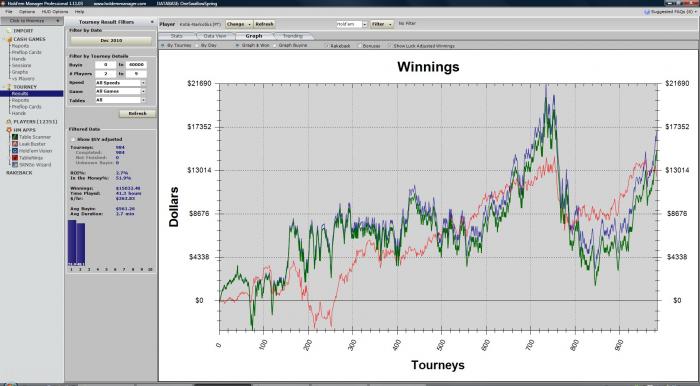Click the minimum # Players field
The height and width of the screenshot is (386, 700).
105,74
